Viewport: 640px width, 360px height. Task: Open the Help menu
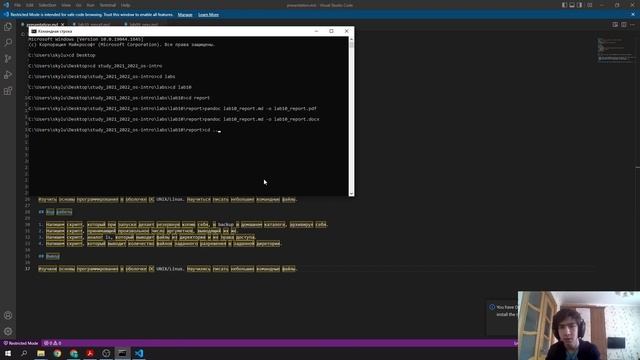126,5
